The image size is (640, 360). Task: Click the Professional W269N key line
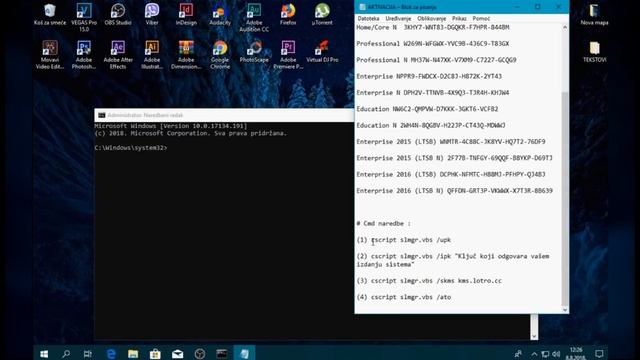click(x=433, y=44)
